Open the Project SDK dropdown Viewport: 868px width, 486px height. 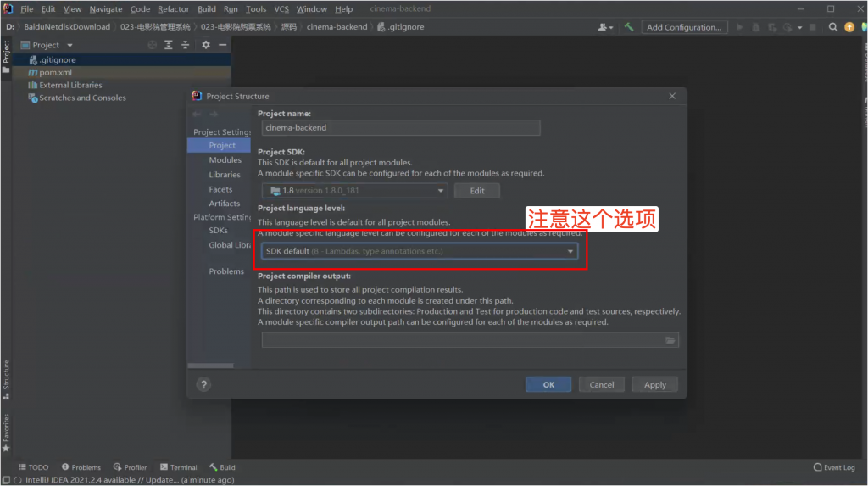tap(355, 191)
